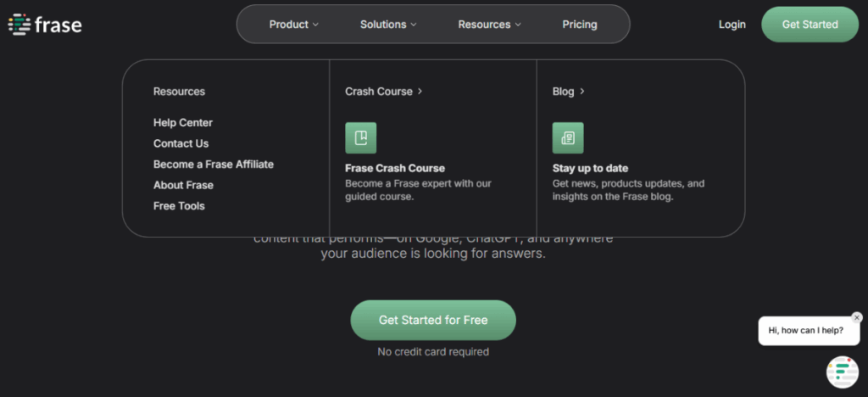Collapse the Resources menu
868x397 pixels.
tap(489, 25)
